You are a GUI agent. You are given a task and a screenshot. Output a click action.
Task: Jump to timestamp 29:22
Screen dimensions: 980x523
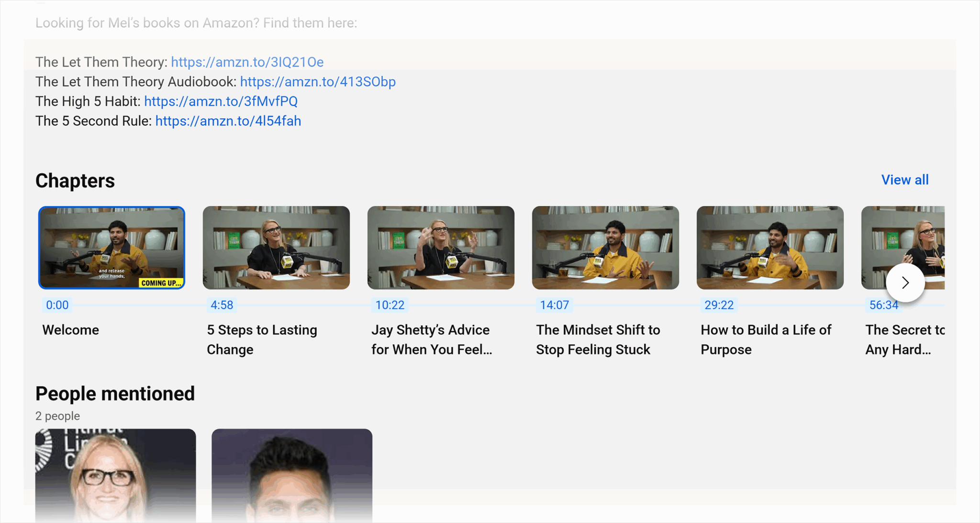pyautogui.click(x=718, y=305)
